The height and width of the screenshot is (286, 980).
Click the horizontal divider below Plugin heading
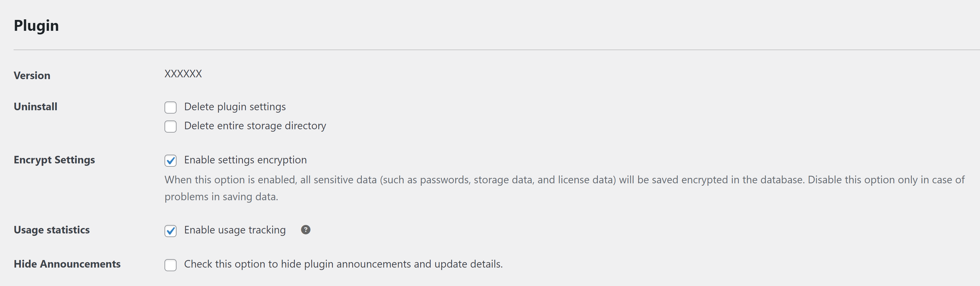point(497,50)
